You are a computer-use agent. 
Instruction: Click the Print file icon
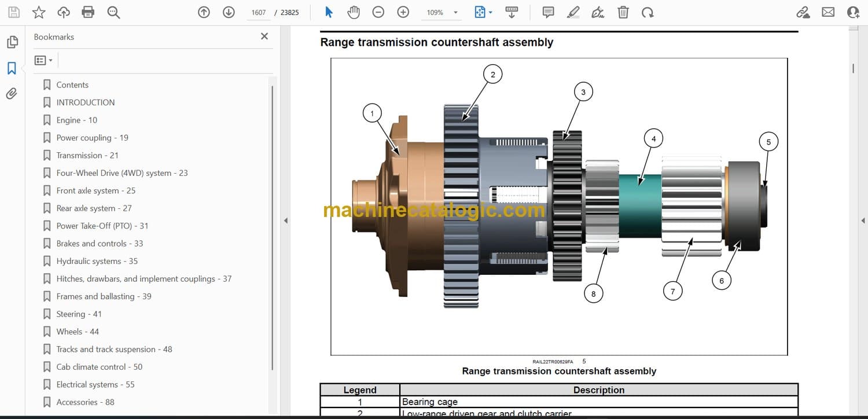coord(88,12)
